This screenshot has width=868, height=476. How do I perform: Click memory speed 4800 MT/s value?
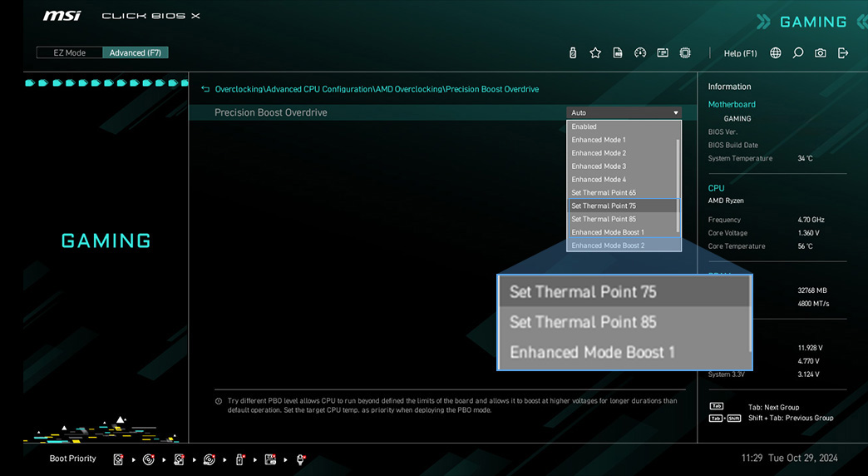click(814, 304)
